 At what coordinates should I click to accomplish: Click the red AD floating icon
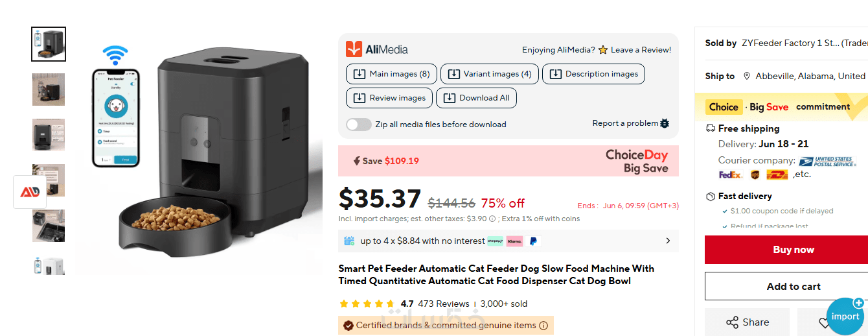tap(30, 192)
